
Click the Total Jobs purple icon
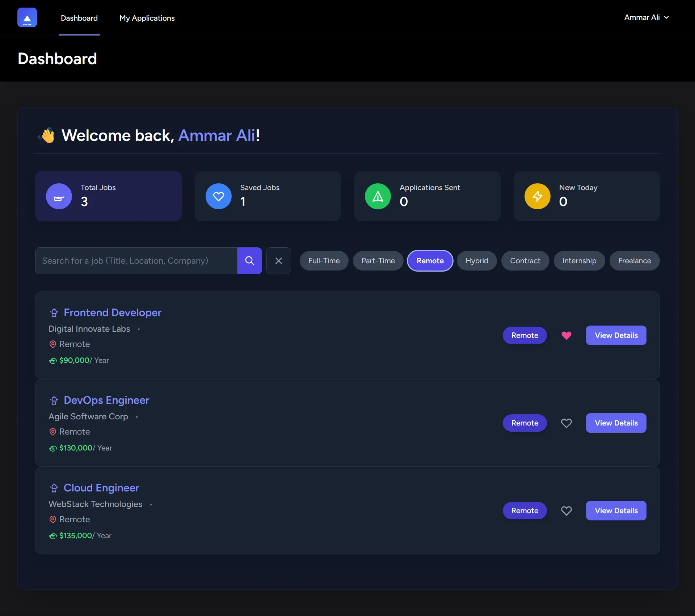(x=59, y=196)
